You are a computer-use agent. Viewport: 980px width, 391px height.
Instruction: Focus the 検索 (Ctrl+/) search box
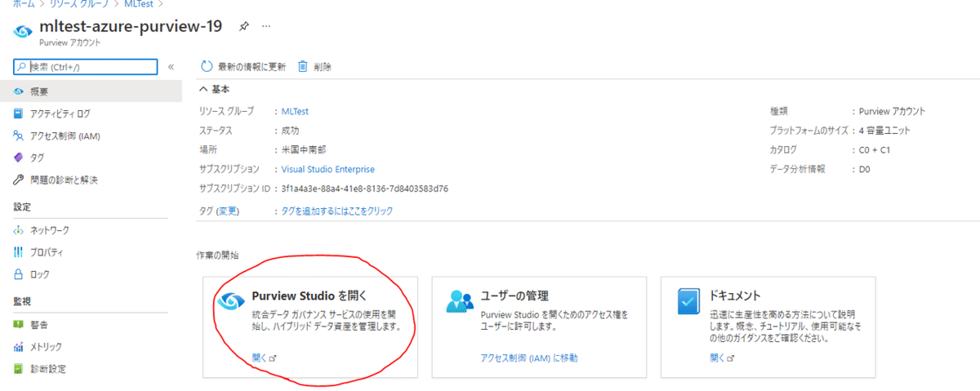tap(85, 67)
